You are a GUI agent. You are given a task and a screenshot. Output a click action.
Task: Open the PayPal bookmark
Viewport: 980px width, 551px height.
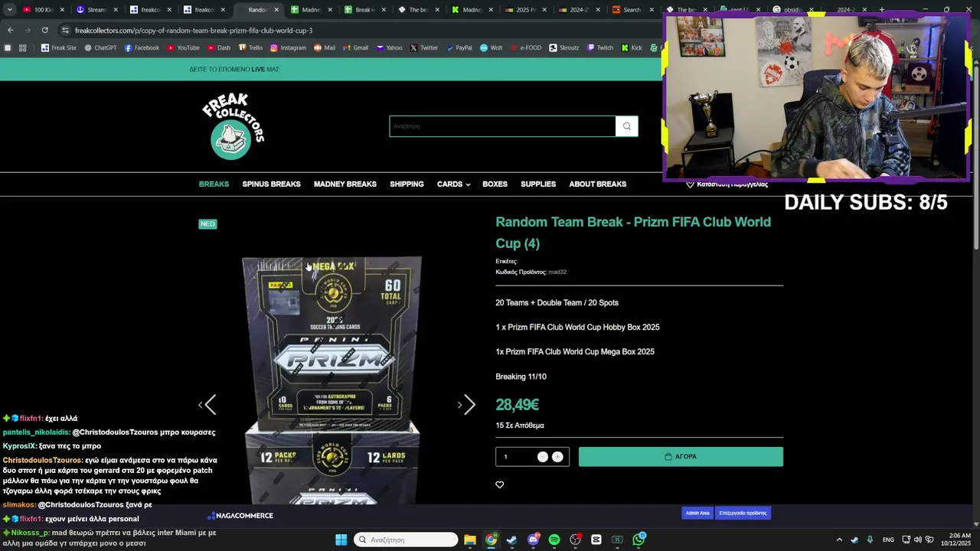[459, 47]
